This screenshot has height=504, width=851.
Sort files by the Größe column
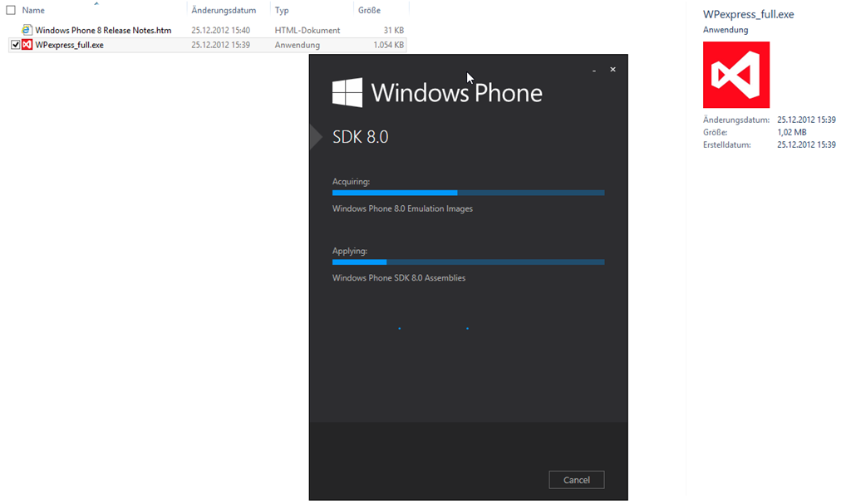(x=369, y=10)
